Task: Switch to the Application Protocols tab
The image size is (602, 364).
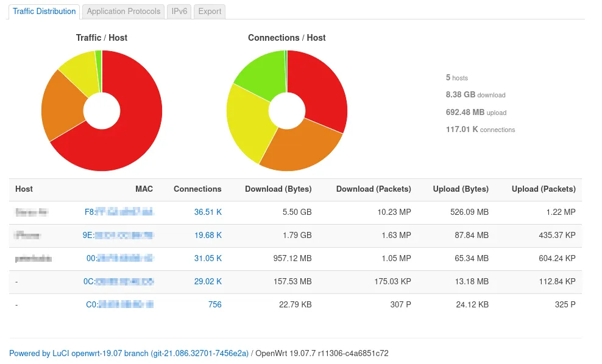Action: tap(124, 12)
